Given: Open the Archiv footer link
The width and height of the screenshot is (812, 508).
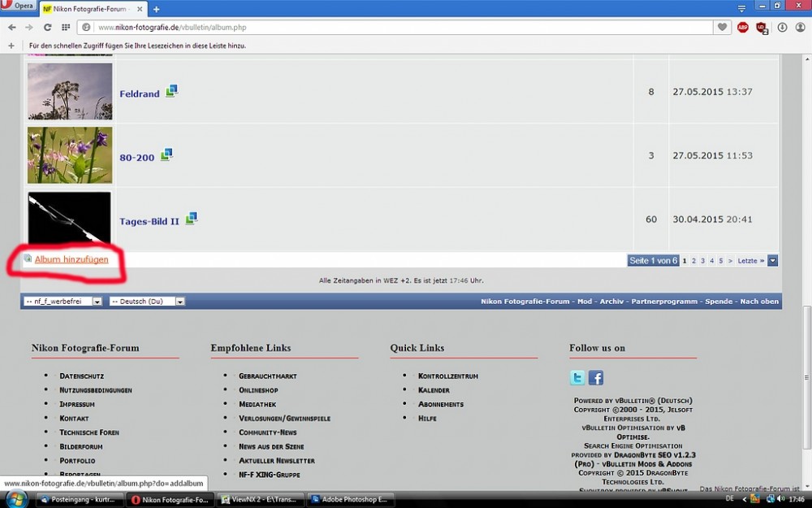Looking at the screenshot, I should coord(611,302).
